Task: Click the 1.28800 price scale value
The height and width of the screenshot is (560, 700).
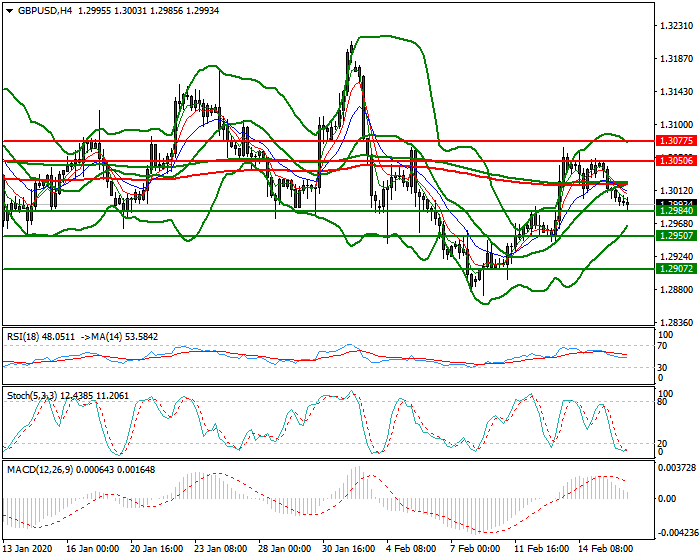Action: click(x=676, y=290)
